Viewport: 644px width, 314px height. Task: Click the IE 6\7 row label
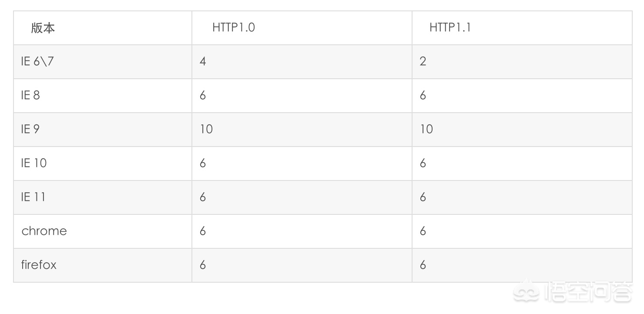pos(37,61)
